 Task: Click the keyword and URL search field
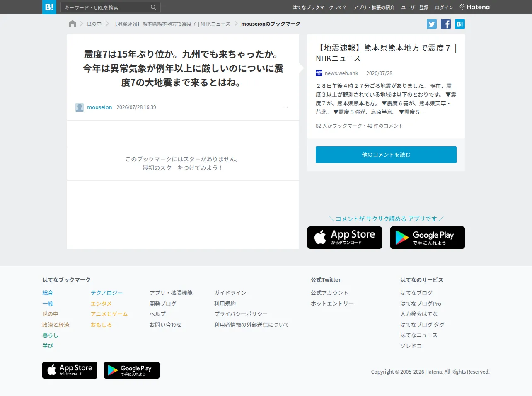(x=106, y=7)
